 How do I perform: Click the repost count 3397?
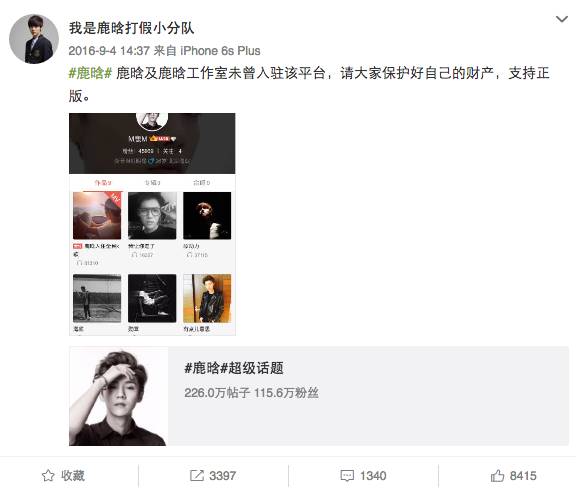pyautogui.click(x=223, y=476)
